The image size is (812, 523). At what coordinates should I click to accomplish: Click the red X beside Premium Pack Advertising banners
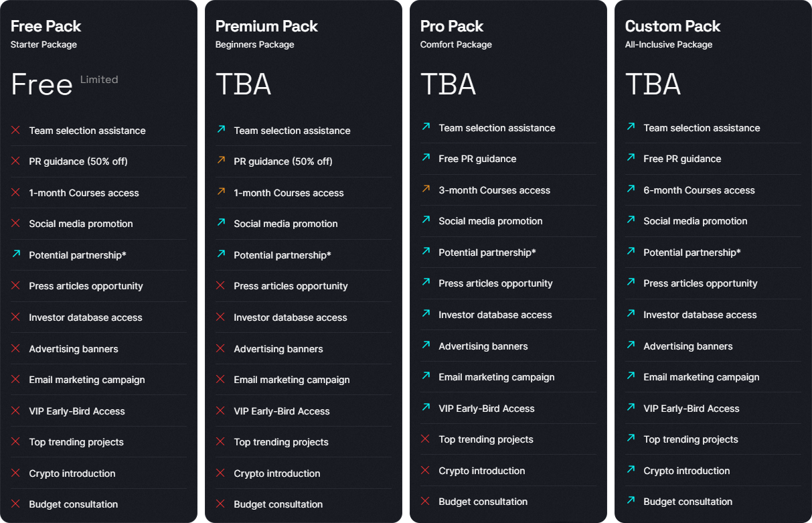coord(220,349)
